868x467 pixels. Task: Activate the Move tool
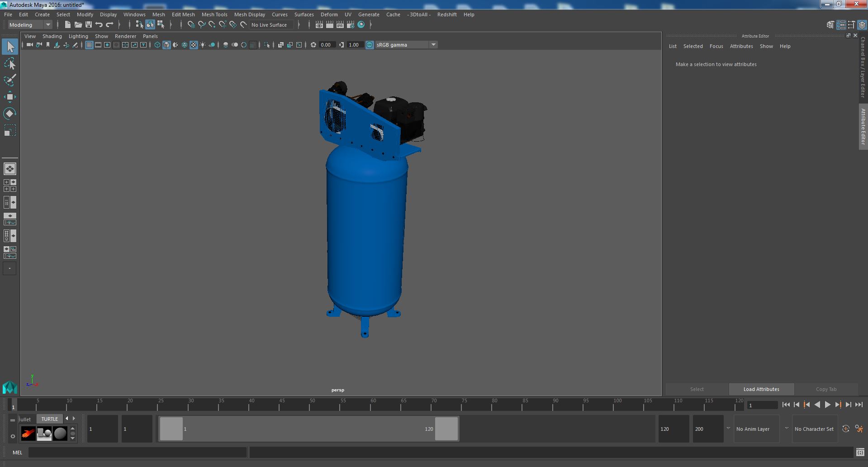(10, 97)
